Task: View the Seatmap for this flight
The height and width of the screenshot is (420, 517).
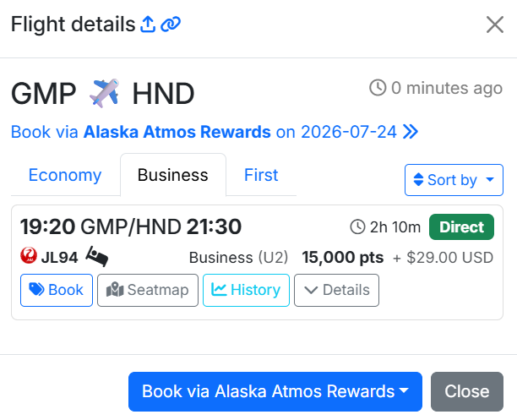Action: [148, 290]
